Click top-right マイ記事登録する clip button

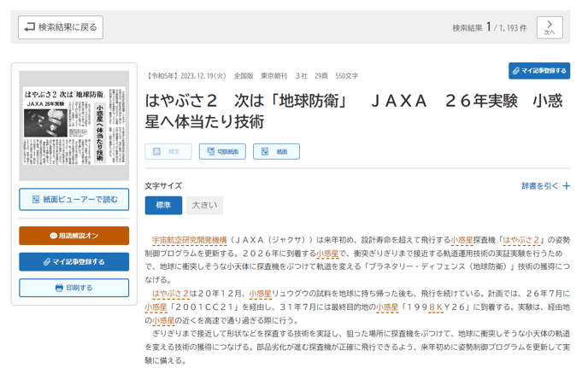coord(539,71)
